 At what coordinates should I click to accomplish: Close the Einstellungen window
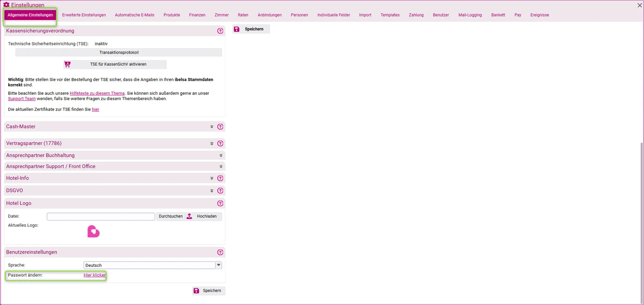pos(640,5)
